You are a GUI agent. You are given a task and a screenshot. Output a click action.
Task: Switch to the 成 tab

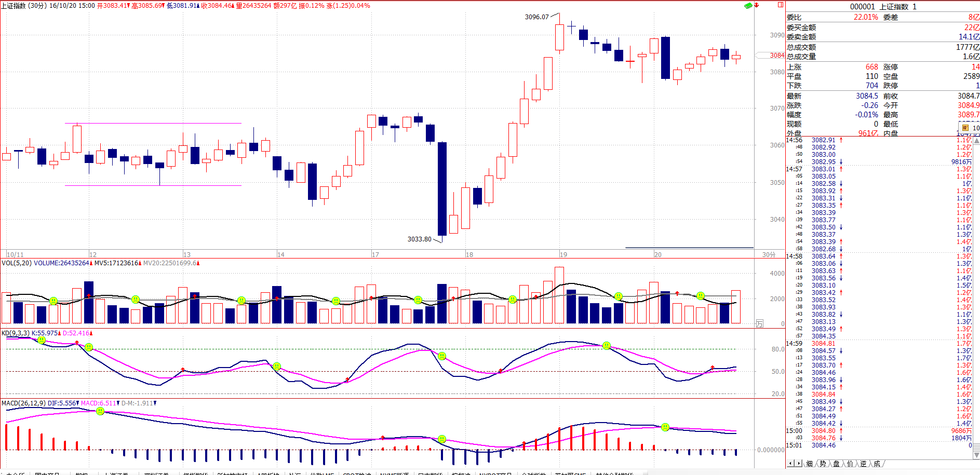coord(877,464)
